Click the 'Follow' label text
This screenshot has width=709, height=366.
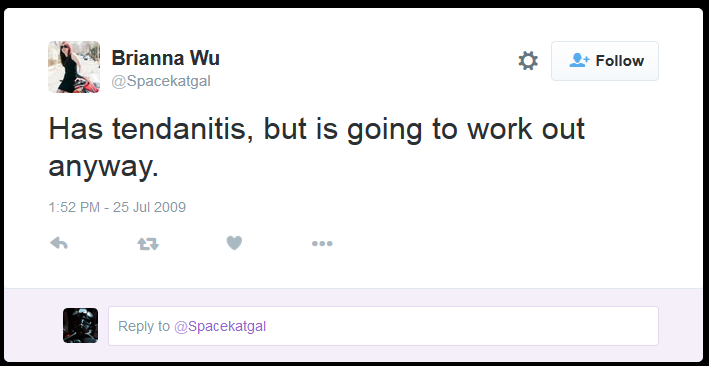[x=619, y=61]
